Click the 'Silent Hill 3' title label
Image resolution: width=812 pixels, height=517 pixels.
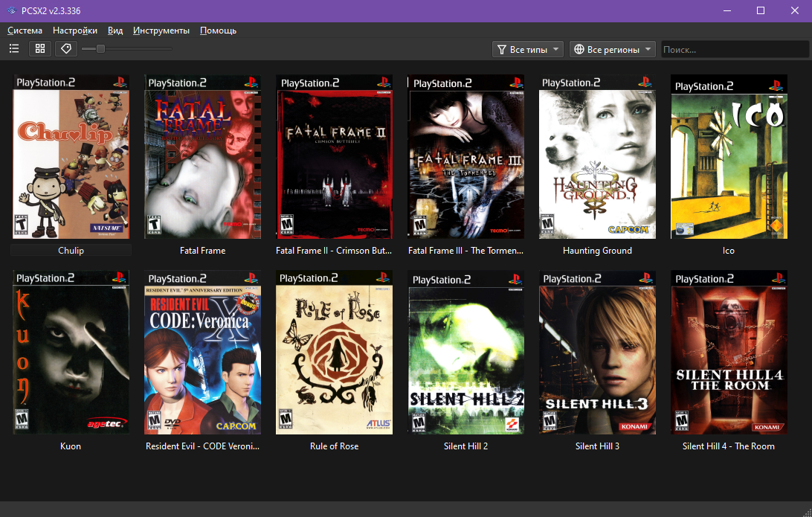pos(597,446)
